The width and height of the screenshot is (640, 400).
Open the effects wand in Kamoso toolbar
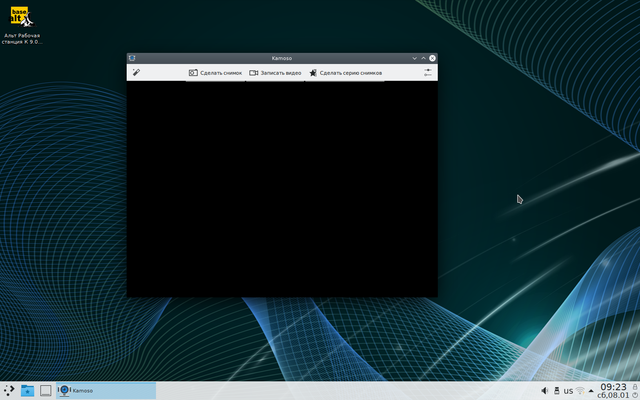pyautogui.click(x=136, y=73)
